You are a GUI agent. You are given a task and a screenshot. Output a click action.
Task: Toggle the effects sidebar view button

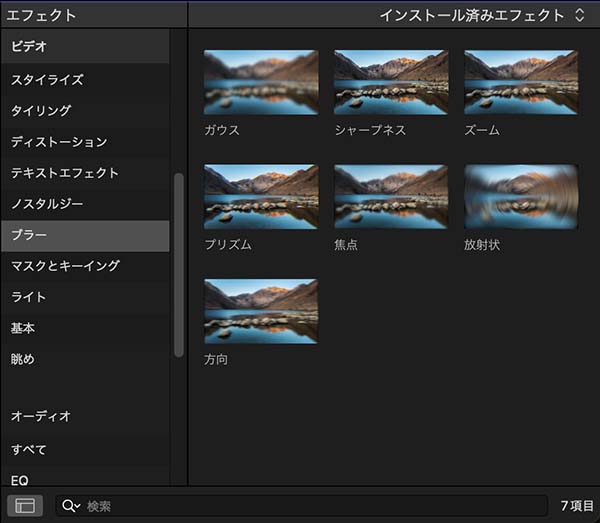point(25,505)
